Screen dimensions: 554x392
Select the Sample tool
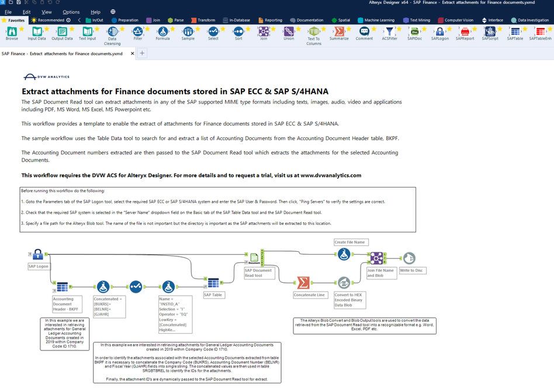(x=188, y=32)
